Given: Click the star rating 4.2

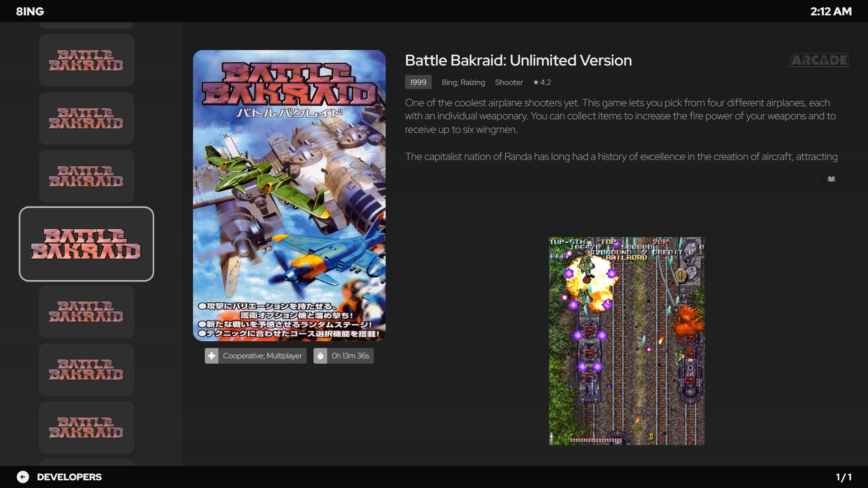Looking at the screenshot, I should [x=542, y=82].
